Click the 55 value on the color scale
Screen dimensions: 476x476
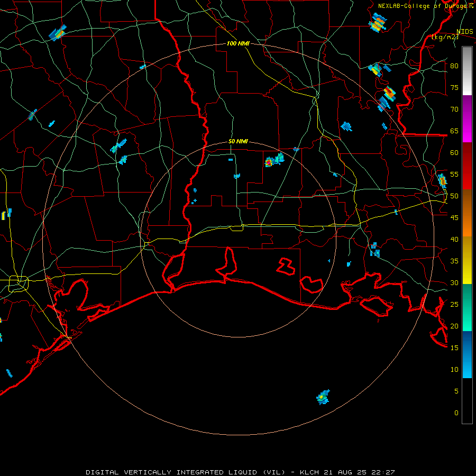click(454, 175)
